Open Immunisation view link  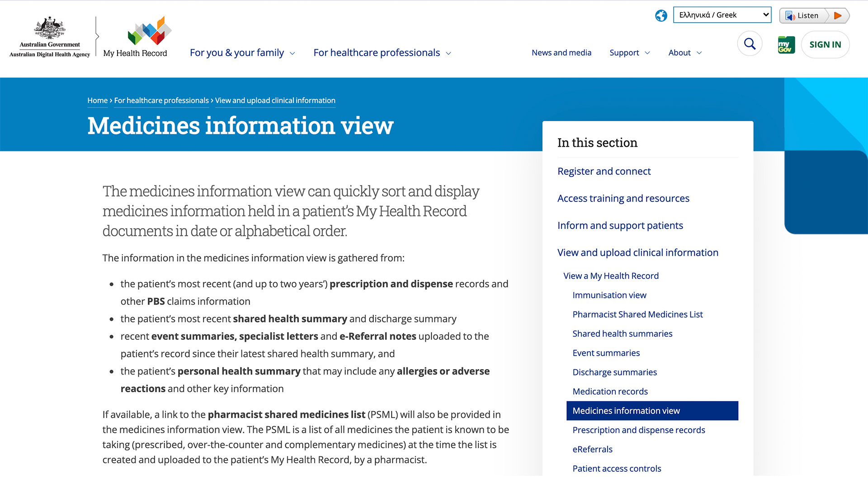[609, 295]
